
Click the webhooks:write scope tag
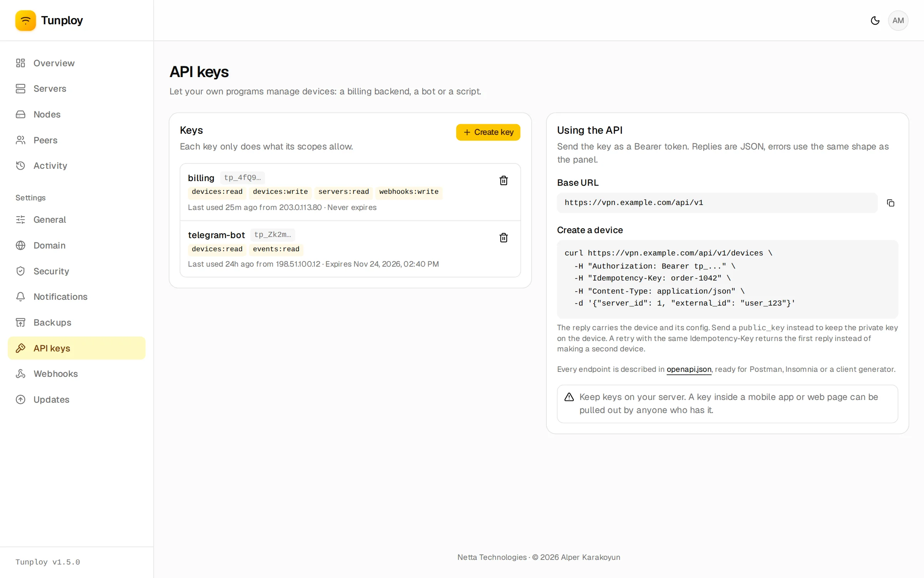(x=409, y=192)
